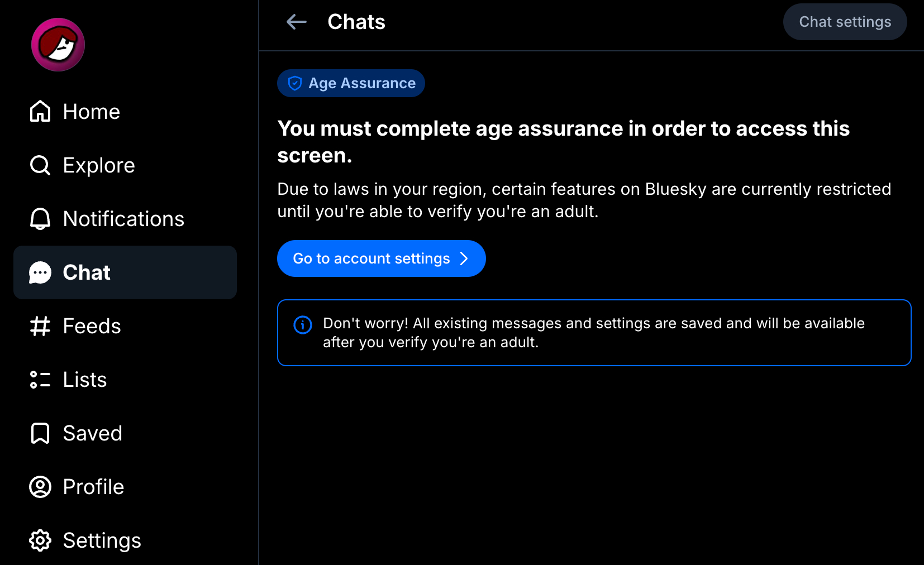
Task: Click the Explore magnifying glass icon
Action: click(x=40, y=165)
